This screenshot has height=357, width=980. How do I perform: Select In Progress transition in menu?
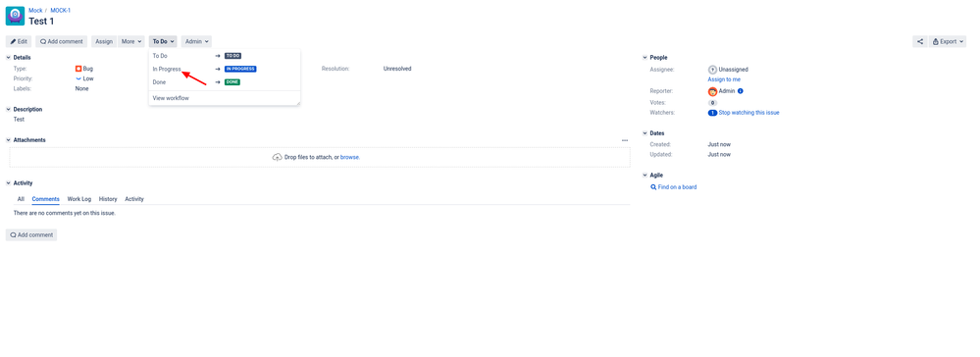pyautogui.click(x=225, y=69)
